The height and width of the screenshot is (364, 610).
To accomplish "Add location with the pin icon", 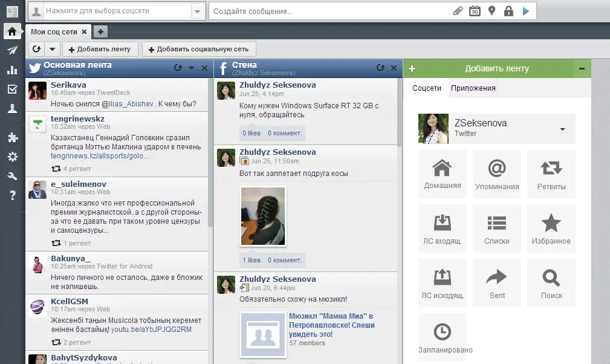I will pos(492,11).
